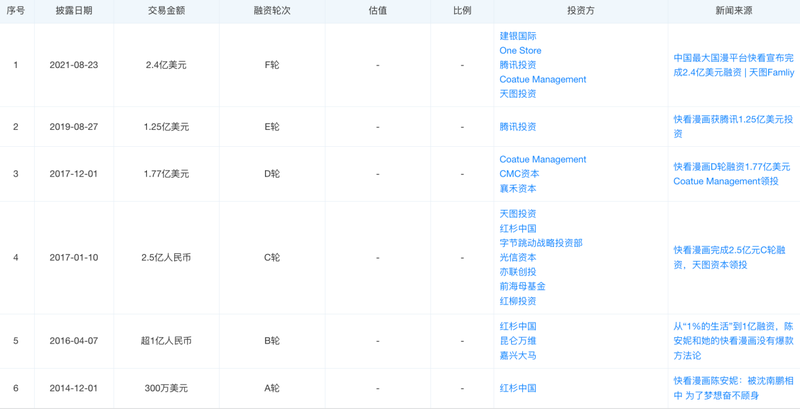Click 红杉中国 in the B轮 row
This screenshot has width=800, height=409.
(x=518, y=326)
